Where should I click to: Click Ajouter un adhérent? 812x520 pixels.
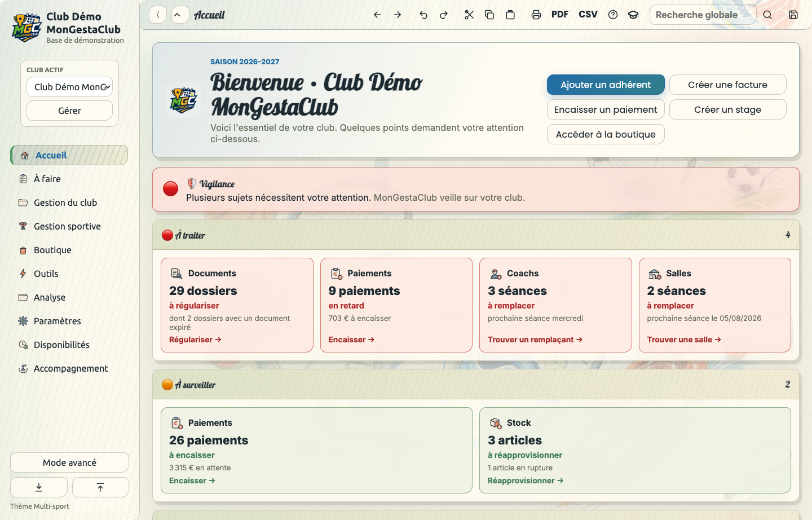click(606, 85)
